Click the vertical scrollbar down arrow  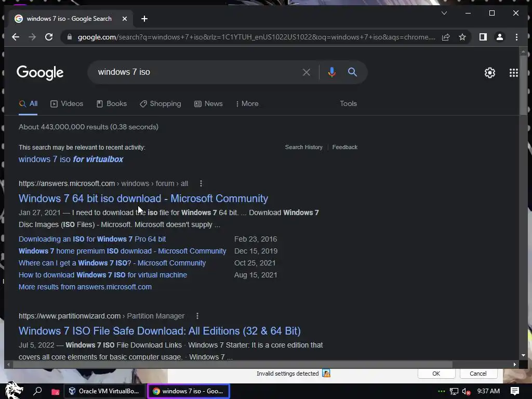point(523,355)
